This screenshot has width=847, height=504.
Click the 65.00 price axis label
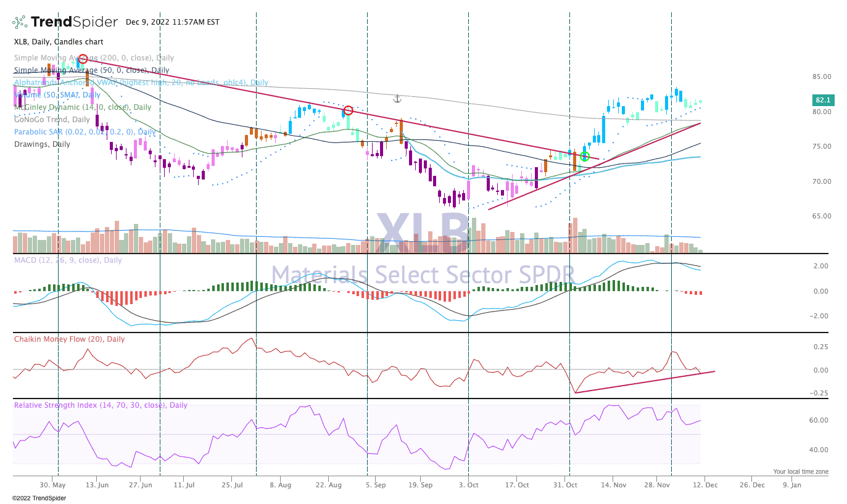tap(821, 217)
